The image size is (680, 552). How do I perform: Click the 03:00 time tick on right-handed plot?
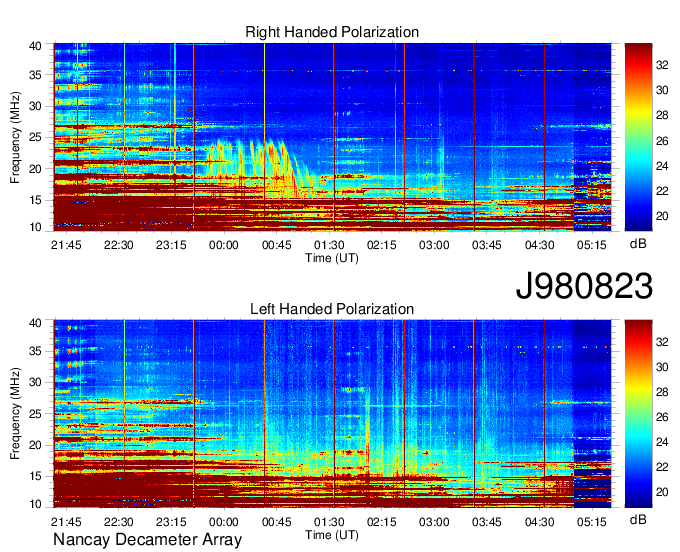coord(434,245)
